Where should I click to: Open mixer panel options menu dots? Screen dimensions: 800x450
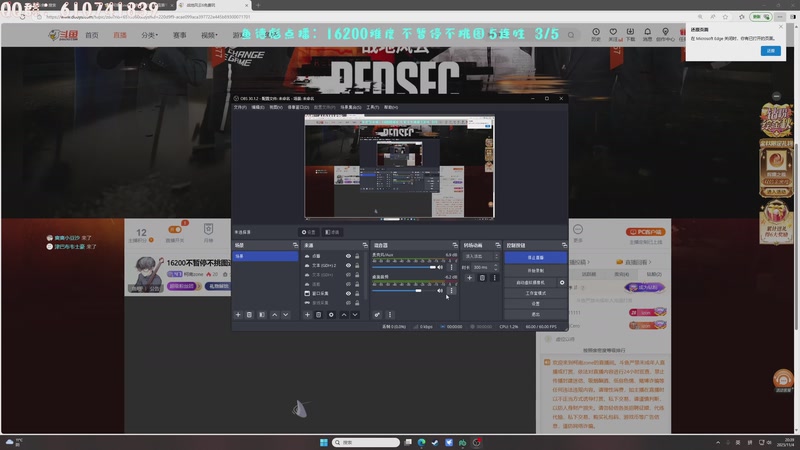390,315
